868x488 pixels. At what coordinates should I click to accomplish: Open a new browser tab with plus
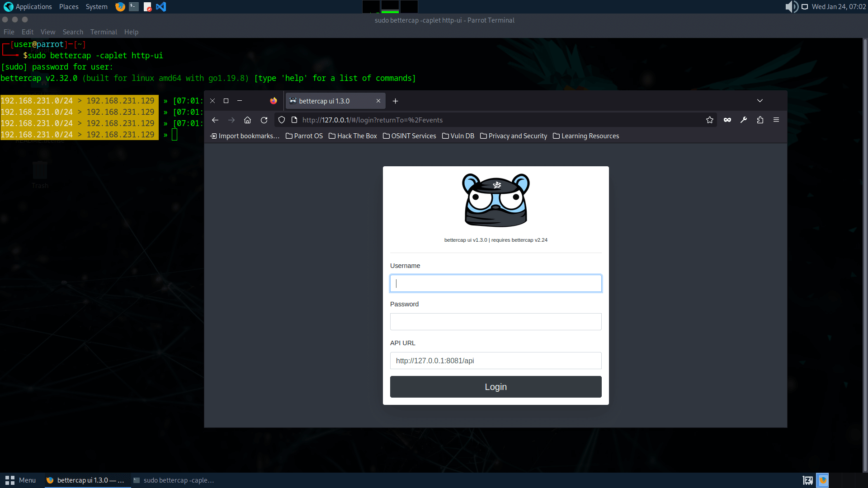pos(395,101)
